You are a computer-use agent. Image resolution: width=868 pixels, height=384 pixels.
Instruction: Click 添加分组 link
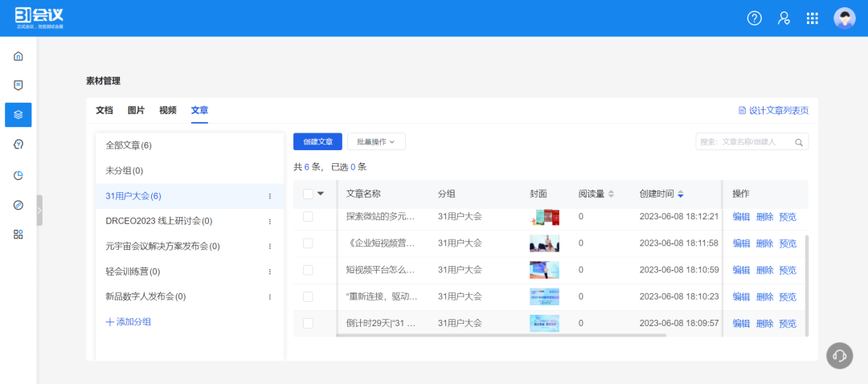point(129,322)
